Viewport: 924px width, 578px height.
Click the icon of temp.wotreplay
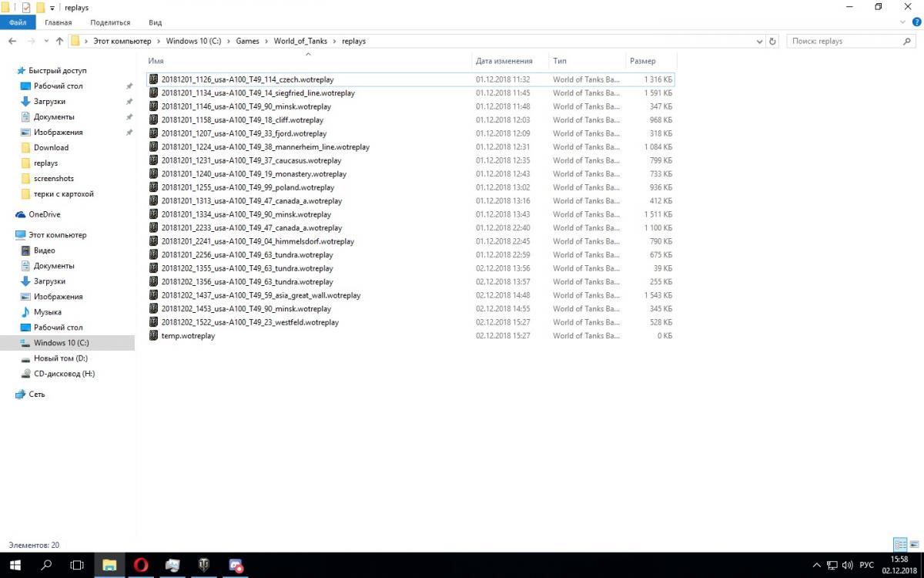(x=153, y=335)
